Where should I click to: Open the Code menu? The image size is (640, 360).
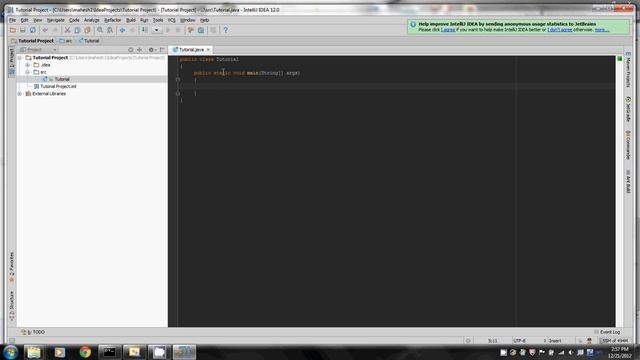[74, 20]
